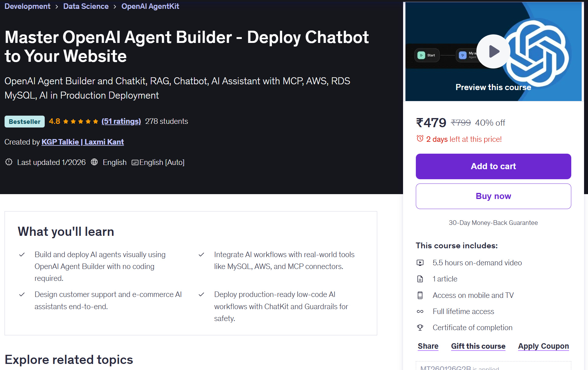This screenshot has height=370, width=588.
Task: Click the Bestseller badge
Action: coord(24,121)
